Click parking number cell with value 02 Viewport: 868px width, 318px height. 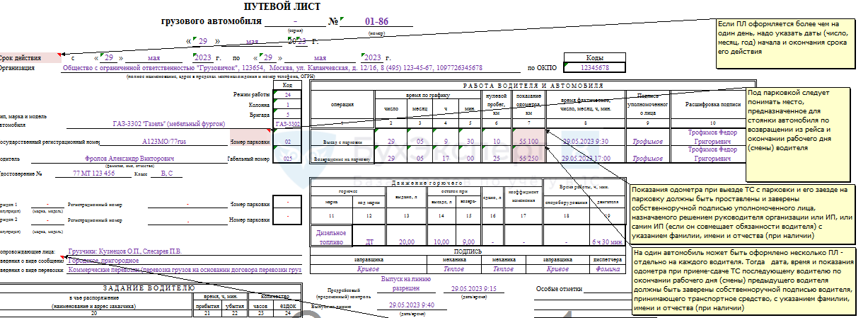point(288,142)
